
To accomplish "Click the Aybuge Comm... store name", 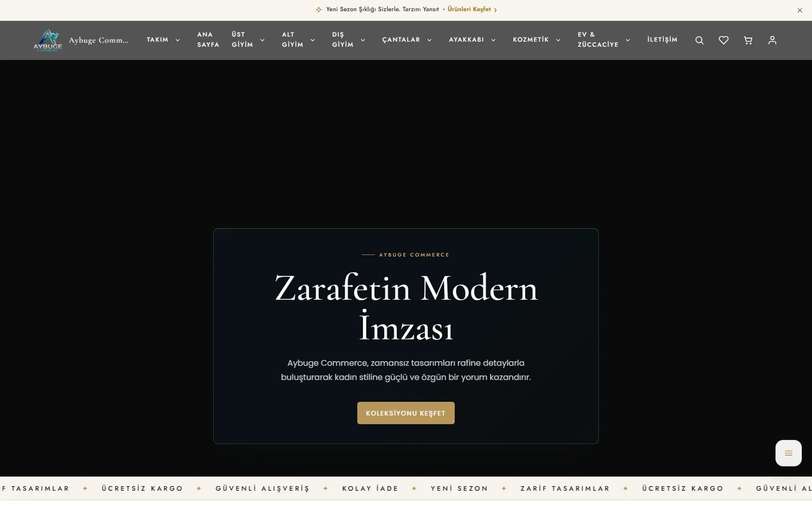I will 98,40.
